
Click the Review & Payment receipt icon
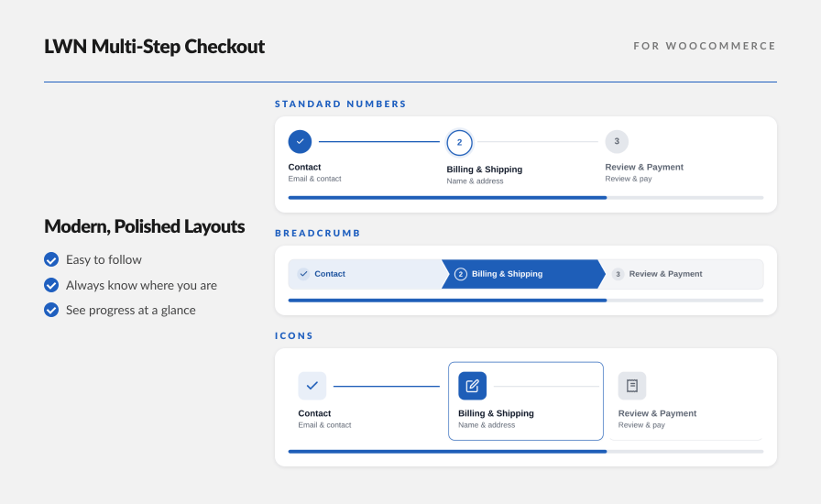point(632,386)
